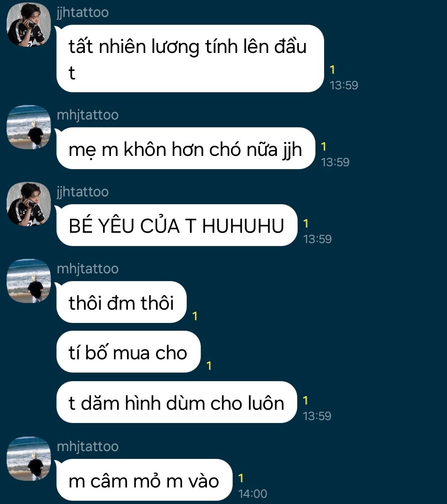Open jjhtattoo's avatar next to 'BÉ YÊU' message

29,204
